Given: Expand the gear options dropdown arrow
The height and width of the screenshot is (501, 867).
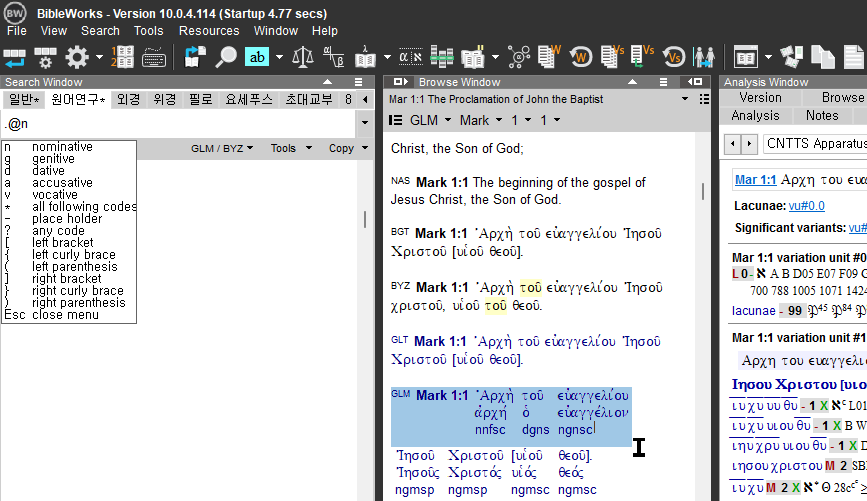Looking at the screenshot, I should (x=99, y=57).
